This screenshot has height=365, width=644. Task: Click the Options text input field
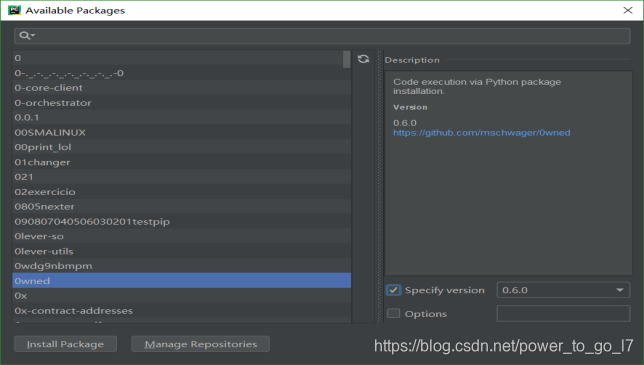point(563,314)
